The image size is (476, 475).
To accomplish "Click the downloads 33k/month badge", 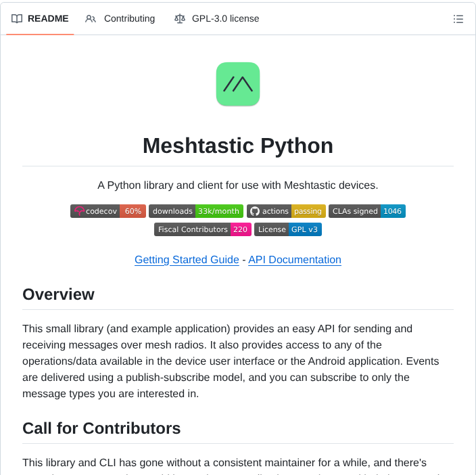I will pos(196,211).
